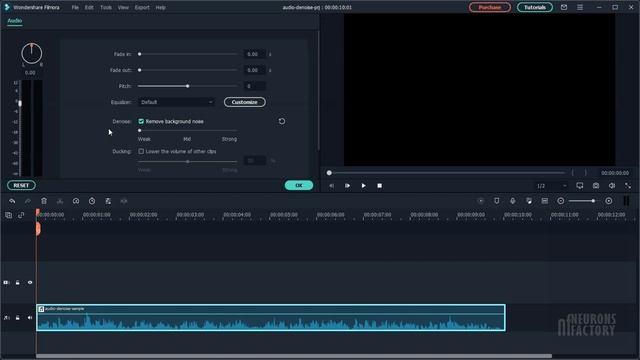640x360 pixels.
Task: Click the Fade in value field
Action: tap(254, 54)
